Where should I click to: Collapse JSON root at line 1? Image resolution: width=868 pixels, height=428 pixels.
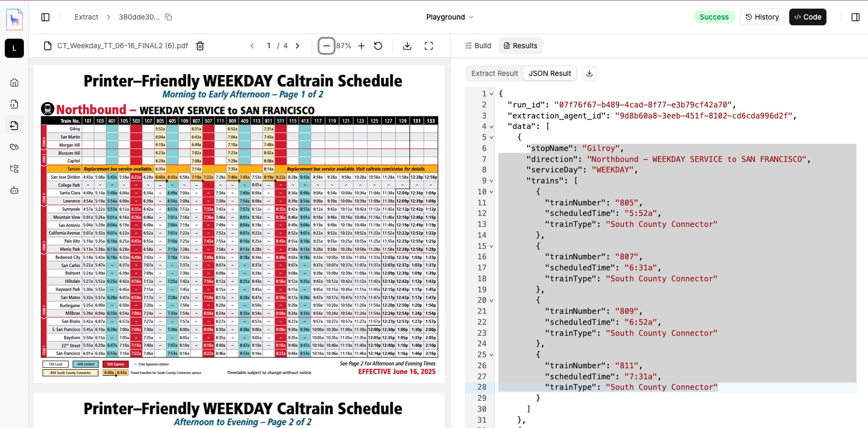(x=491, y=94)
